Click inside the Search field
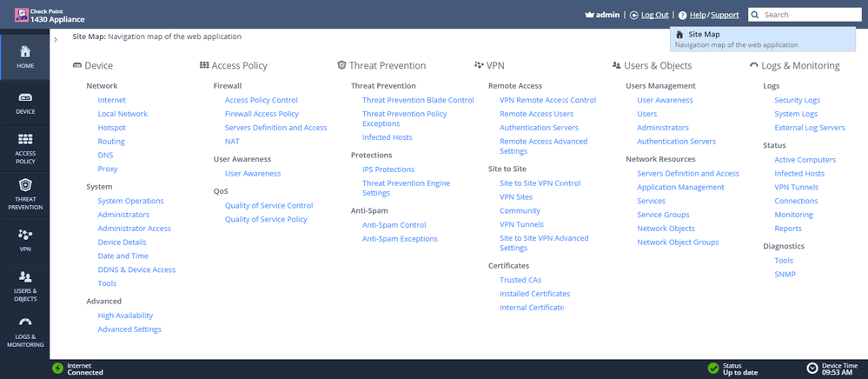Viewport: 868px width, 379px height. pos(805,15)
